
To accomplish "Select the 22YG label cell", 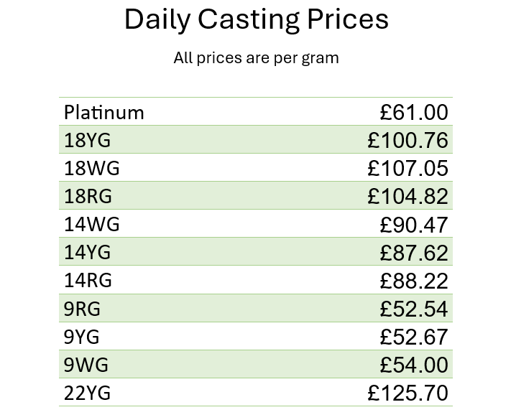I will click(x=88, y=393).
